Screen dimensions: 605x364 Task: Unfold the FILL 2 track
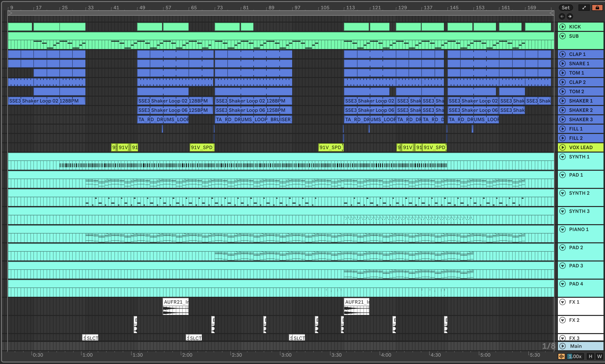point(563,138)
